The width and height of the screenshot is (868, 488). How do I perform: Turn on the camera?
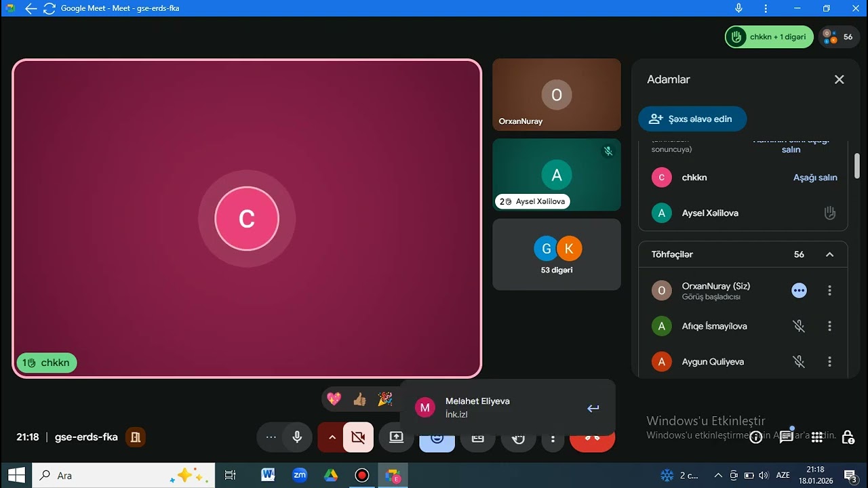point(358,437)
